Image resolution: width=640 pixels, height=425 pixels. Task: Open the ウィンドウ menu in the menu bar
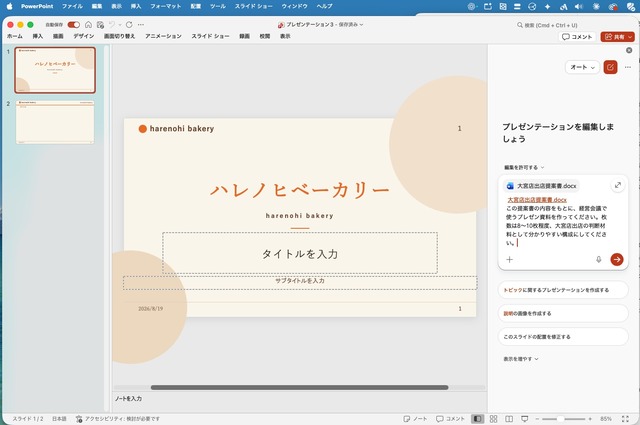click(x=294, y=6)
